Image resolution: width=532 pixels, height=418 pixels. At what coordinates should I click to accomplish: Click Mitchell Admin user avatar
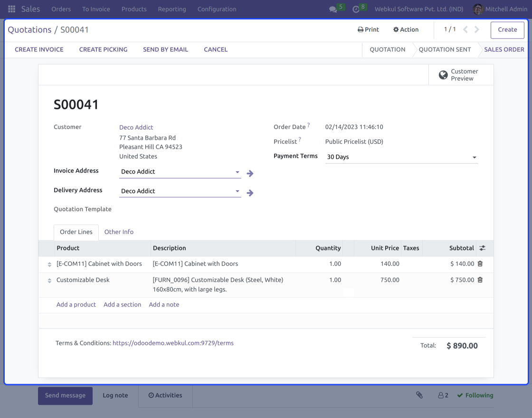tap(478, 9)
